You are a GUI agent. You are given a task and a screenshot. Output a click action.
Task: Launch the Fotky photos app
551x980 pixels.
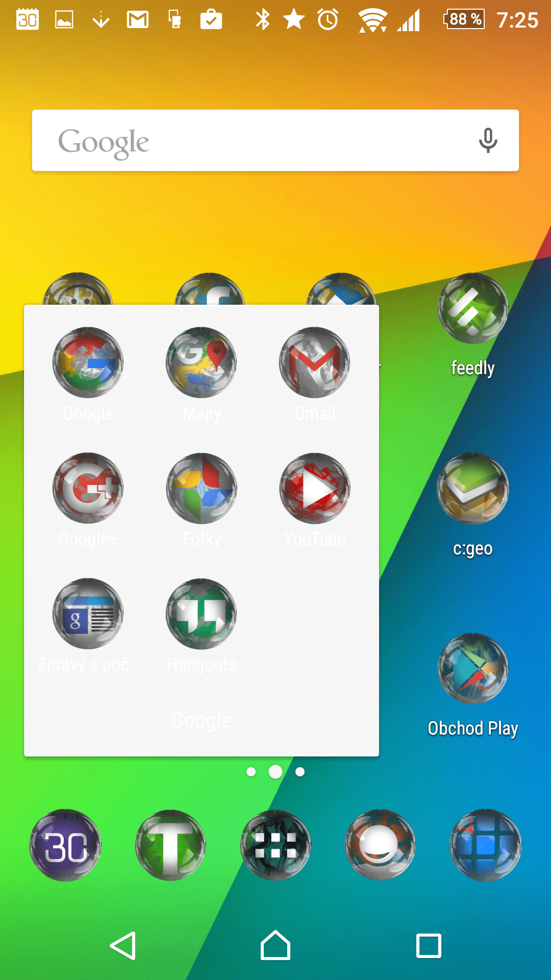(x=202, y=488)
